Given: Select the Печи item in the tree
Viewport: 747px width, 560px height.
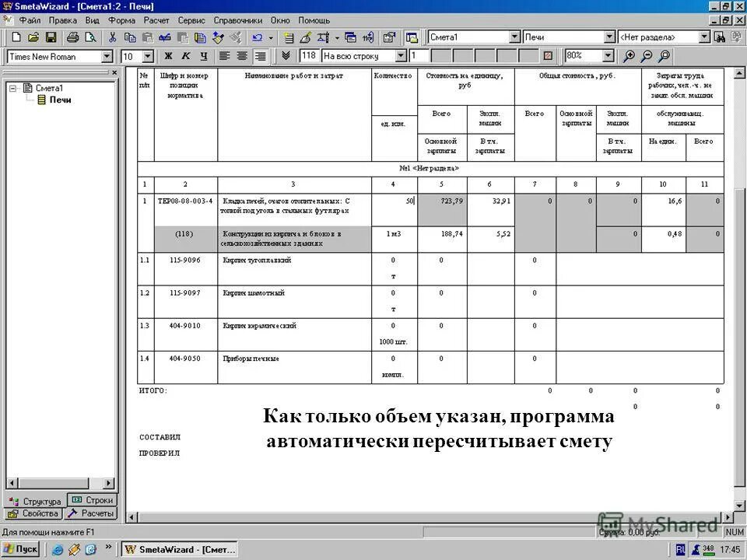Looking at the screenshot, I should click(x=60, y=100).
